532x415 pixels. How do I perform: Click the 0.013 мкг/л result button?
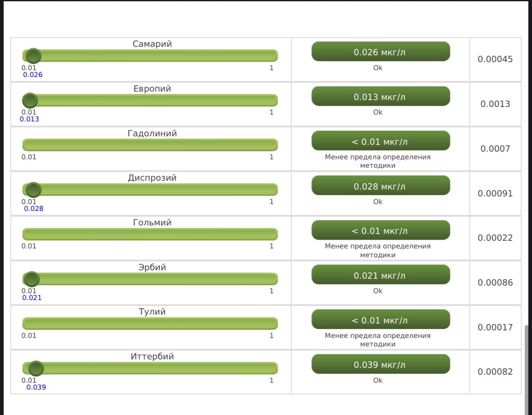click(380, 96)
